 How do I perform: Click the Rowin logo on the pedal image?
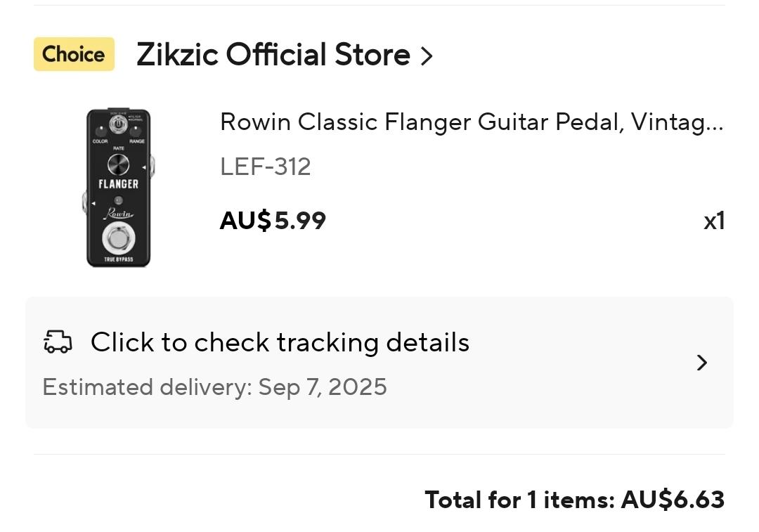[119, 213]
